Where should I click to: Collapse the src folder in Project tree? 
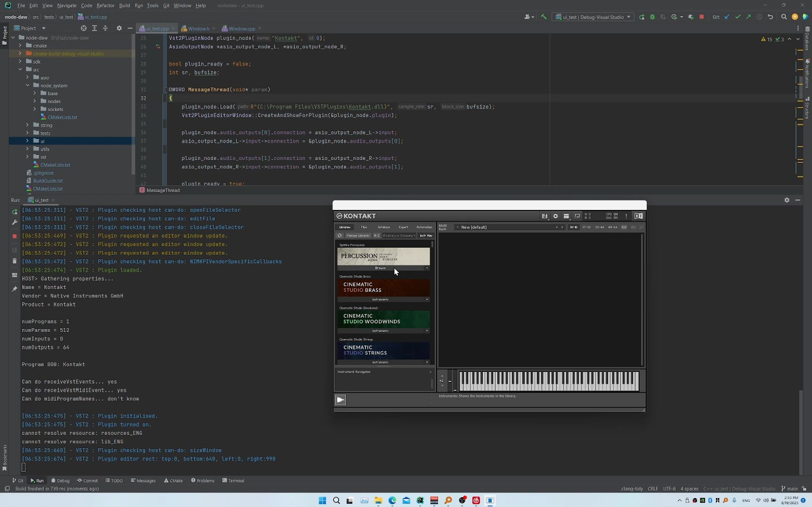(x=20, y=69)
